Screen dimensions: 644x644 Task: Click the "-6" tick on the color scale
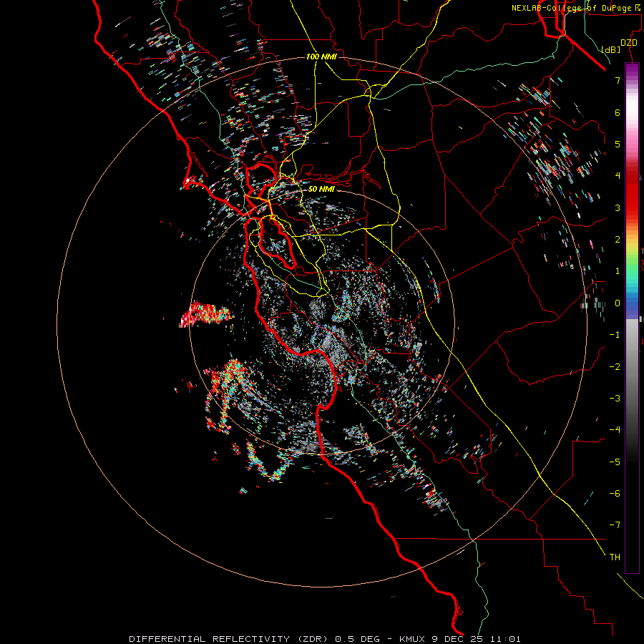(x=615, y=494)
